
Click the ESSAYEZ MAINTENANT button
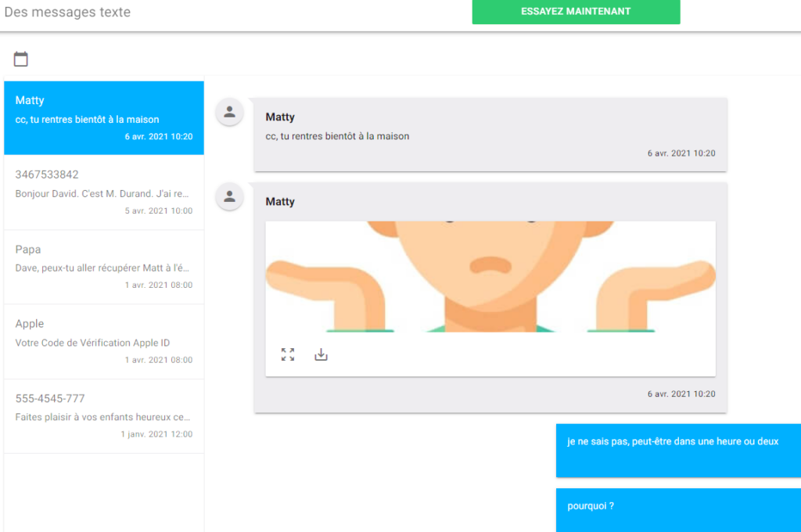click(576, 12)
